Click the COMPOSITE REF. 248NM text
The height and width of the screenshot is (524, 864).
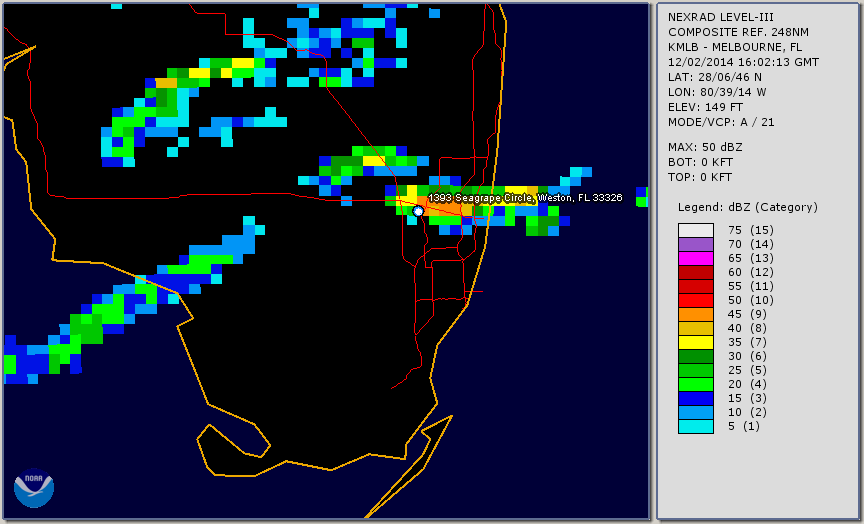(x=738, y=32)
